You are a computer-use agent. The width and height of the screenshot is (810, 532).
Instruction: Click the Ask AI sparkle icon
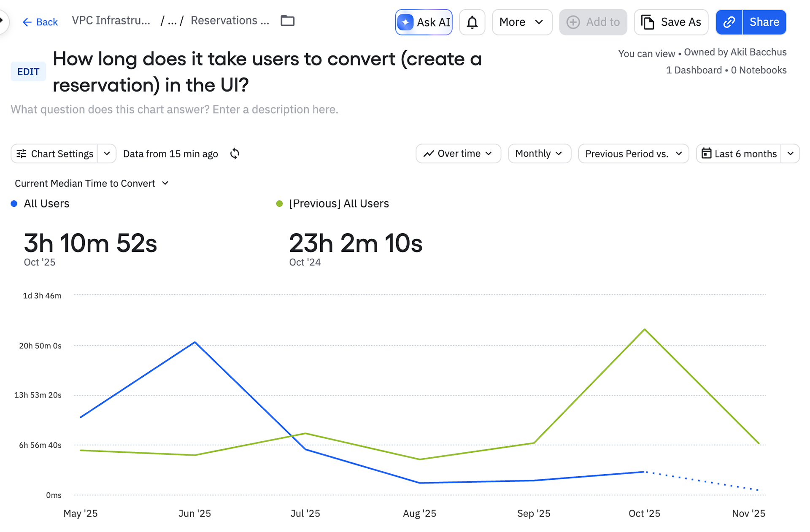(405, 22)
